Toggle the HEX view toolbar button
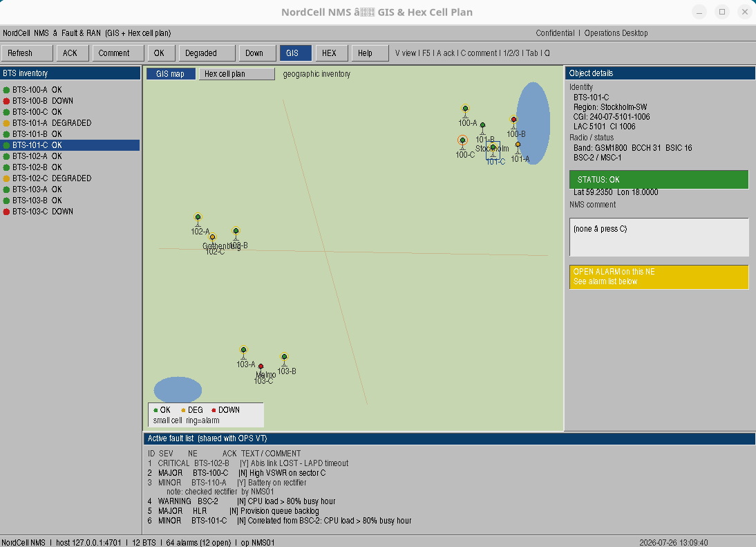 pos(332,53)
